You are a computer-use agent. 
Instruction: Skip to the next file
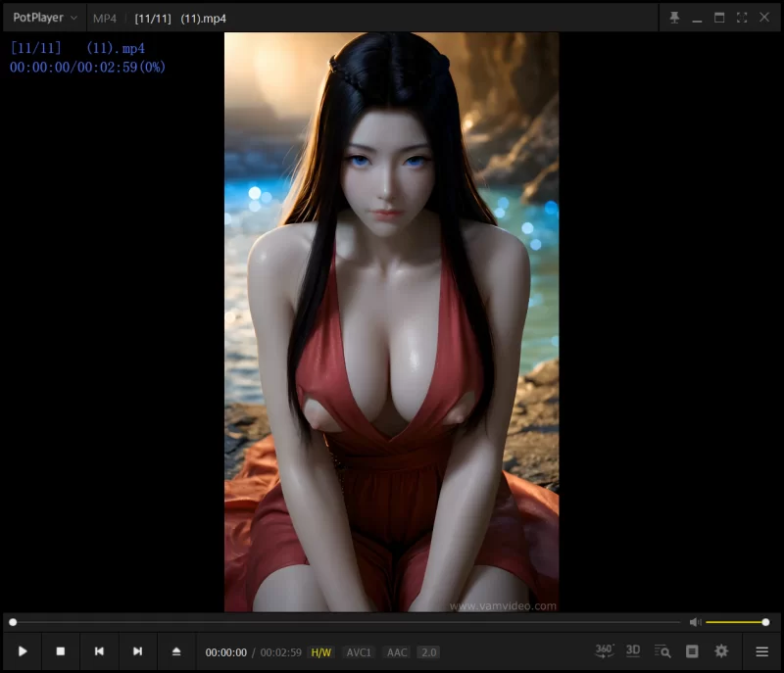pyautogui.click(x=137, y=651)
